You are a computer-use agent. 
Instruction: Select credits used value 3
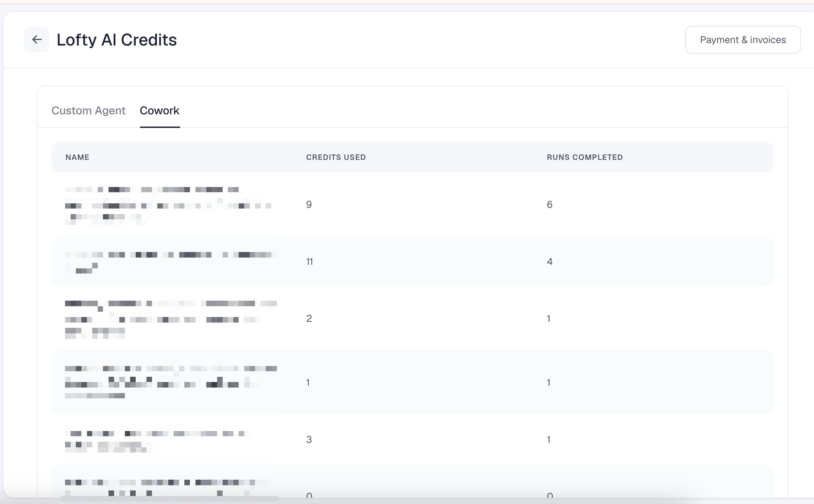tap(309, 439)
